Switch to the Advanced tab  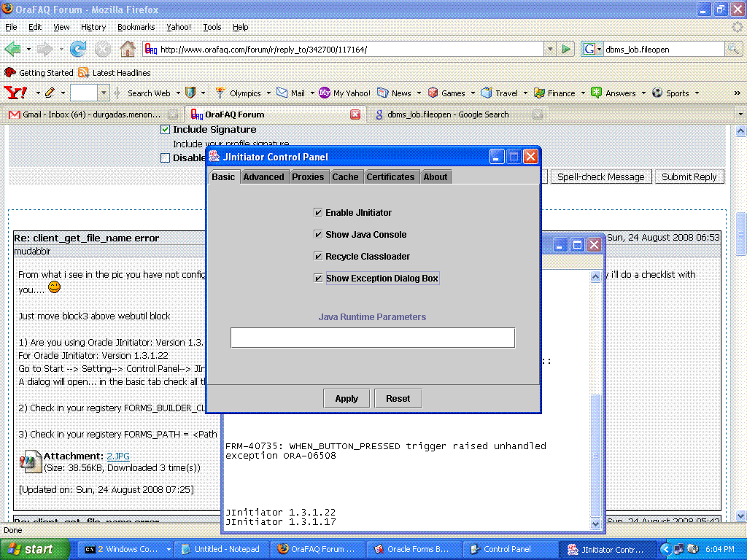pyautogui.click(x=263, y=177)
